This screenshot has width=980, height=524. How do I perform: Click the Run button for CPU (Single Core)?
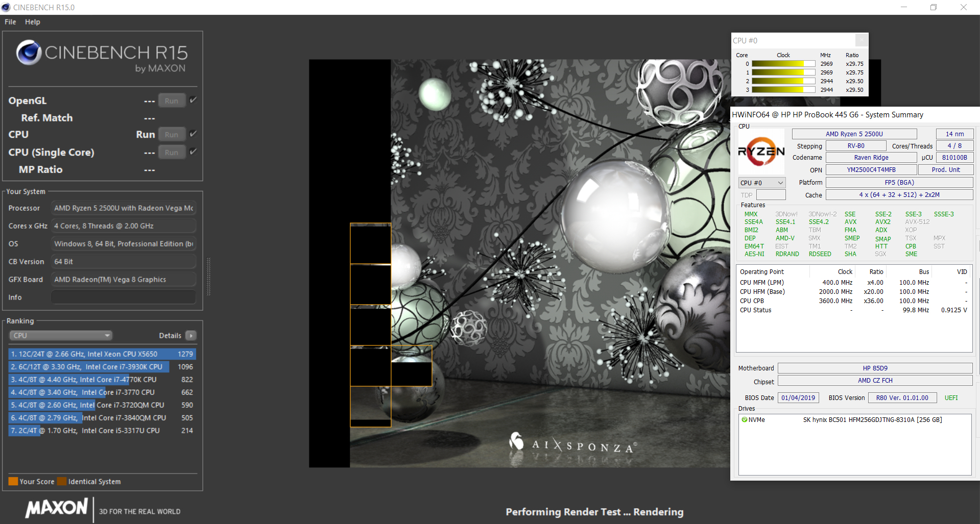[x=172, y=152]
